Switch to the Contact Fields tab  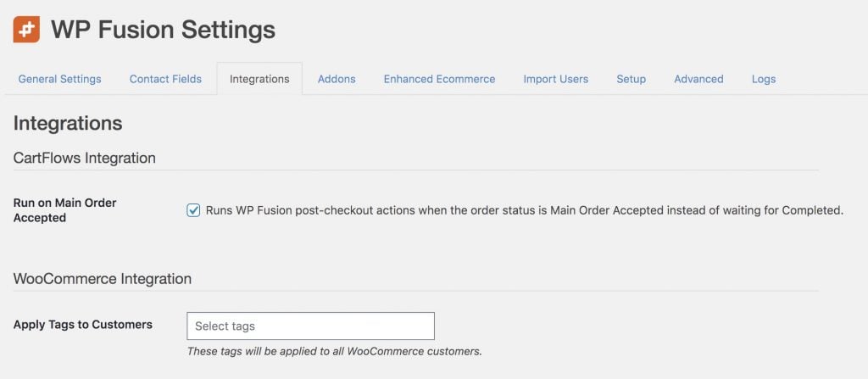click(165, 79)
